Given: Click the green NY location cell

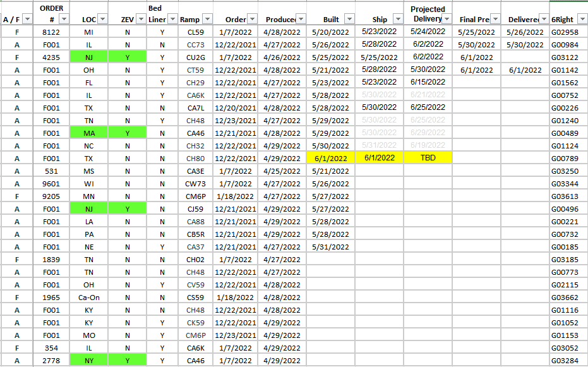Looking at the screenshot, I should (88, 361).
